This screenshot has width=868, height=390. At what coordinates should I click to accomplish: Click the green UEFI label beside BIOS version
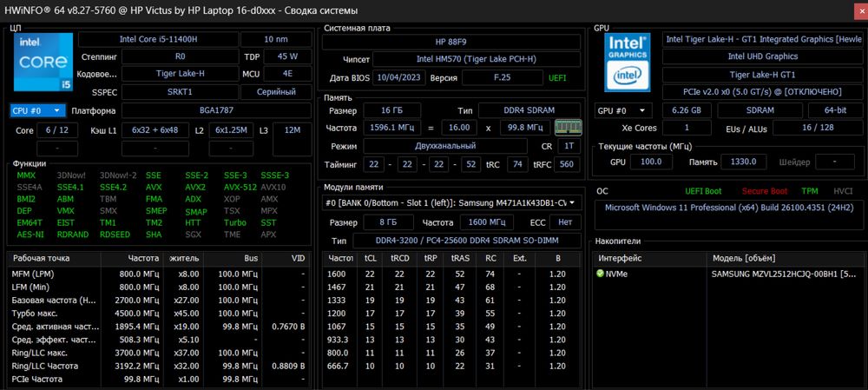(x=557, y=78)
